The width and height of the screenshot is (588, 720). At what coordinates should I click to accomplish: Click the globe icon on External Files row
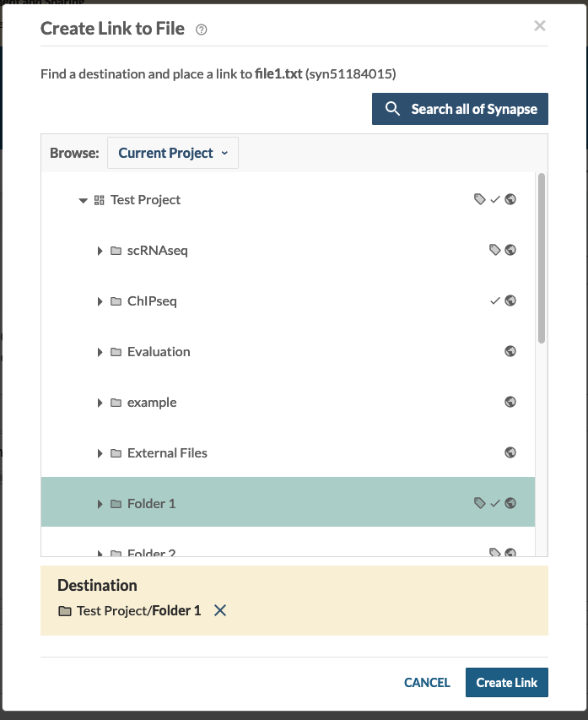click(x=510, y=452)
